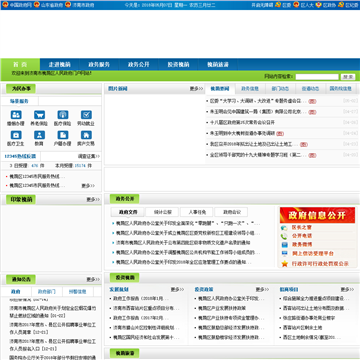The image size is (360, 360).
Task: Click the green 公开电话 phone icon
Action: 284,236
